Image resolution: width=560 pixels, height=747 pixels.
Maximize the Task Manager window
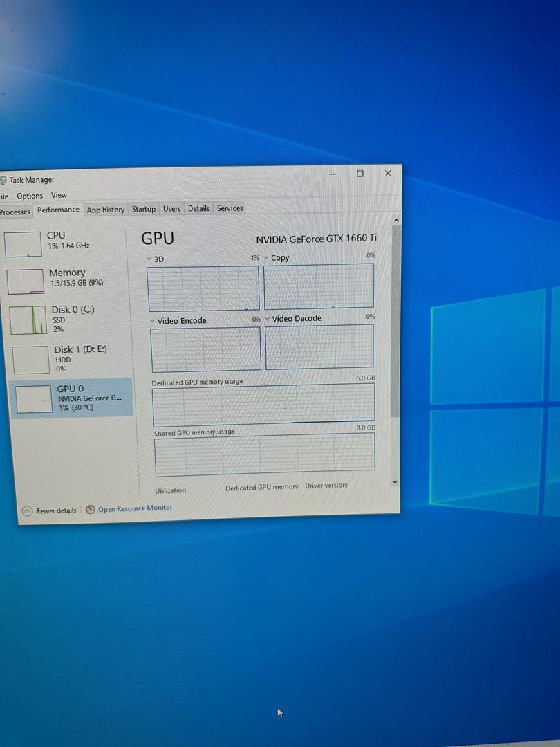click(x=360, y=174)
